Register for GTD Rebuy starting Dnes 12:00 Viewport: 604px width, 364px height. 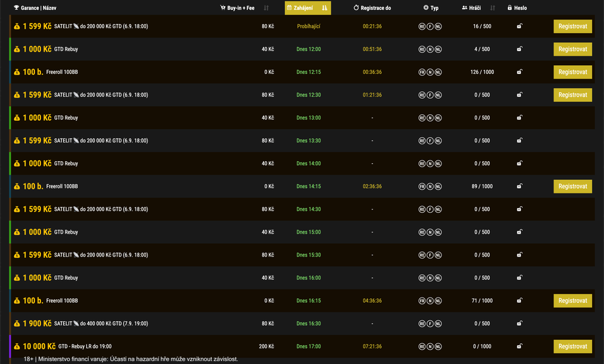[x=572, y=49]
